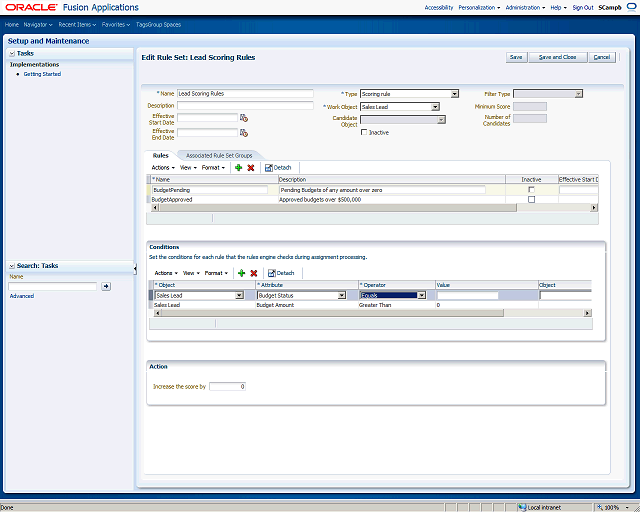The image size is (640, 512).
Task: Delete condition with red X in Conditions toolbar
Action: point(253,273)
